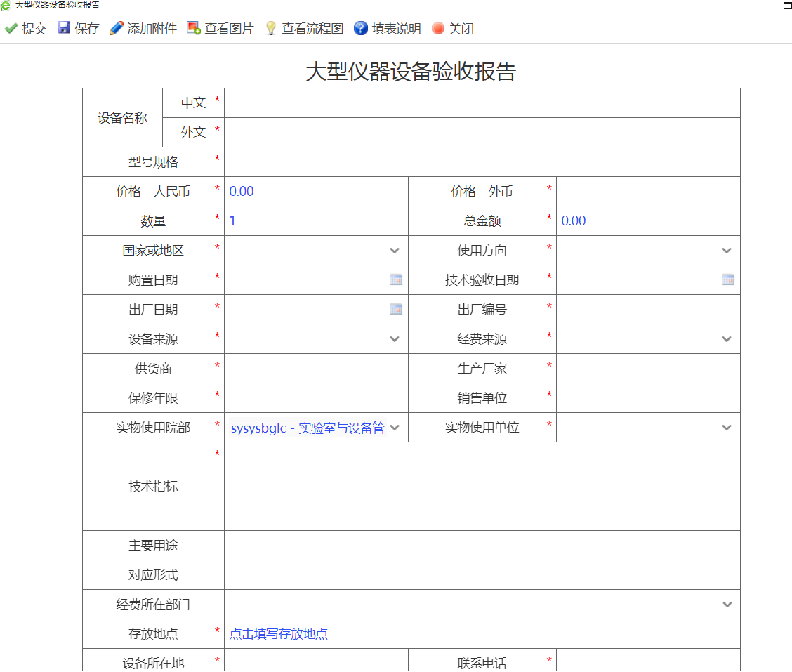792x672 pixels.
Task: Focus the 技术指标 text area
Action: pyautogui.click(x=482, y=486)
